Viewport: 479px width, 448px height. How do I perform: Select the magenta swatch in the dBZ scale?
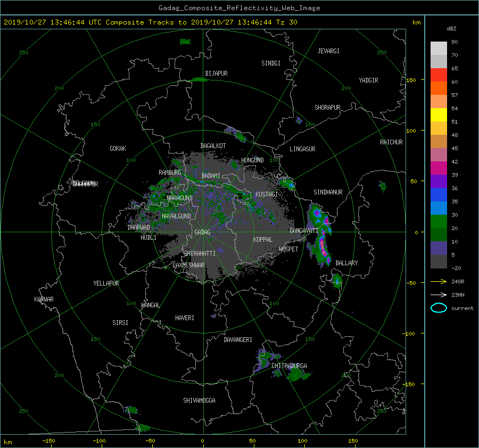[439, 168]
